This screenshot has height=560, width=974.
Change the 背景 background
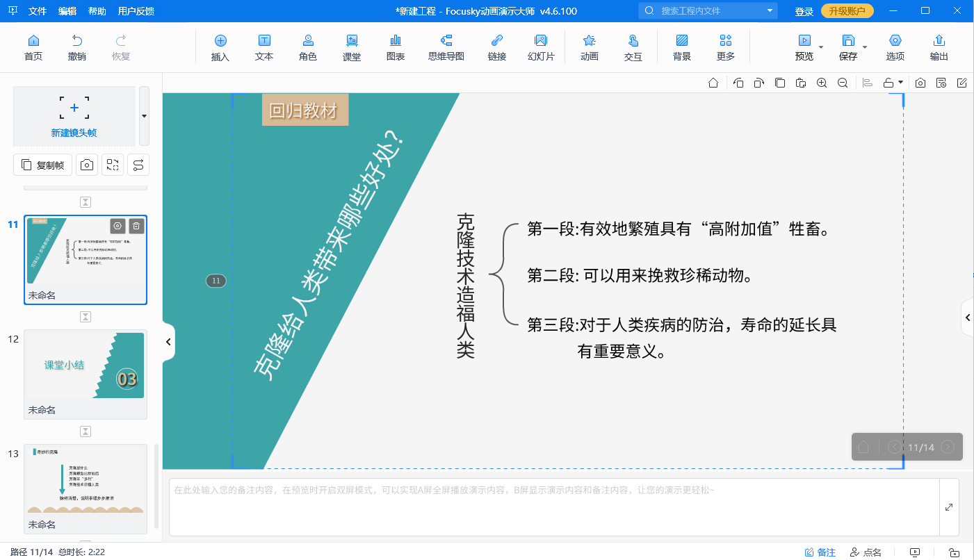(682, 48)
